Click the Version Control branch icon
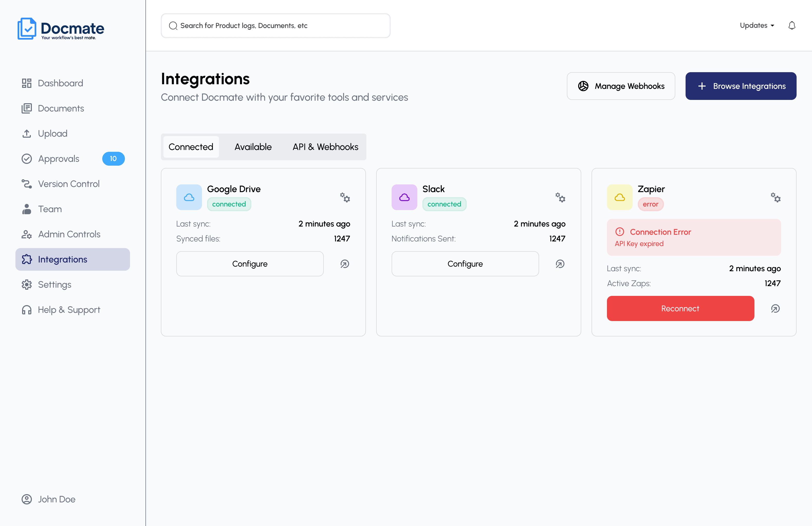The height and width of the screenshot is (526, 812). (27, 184)
